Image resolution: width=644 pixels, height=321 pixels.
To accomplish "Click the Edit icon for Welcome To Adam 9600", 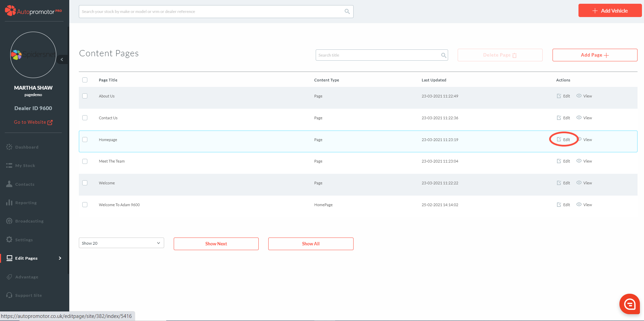I will click(x=559, y=204).
